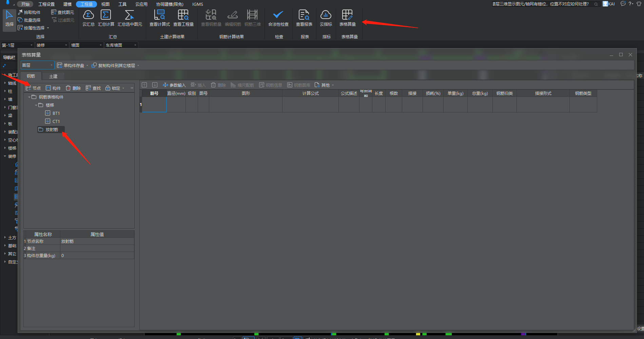Collapse the 楼梯 folder node
The height and width of the screenshot is (339, 644).
pyautogui.click(x=36, y=105)
